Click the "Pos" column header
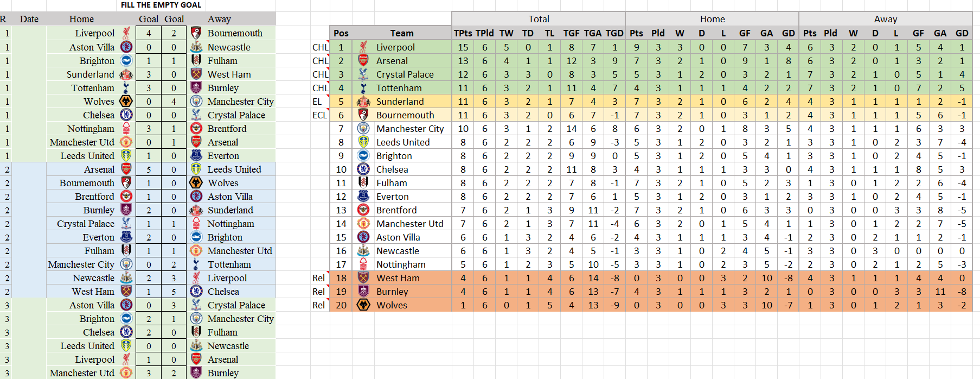Image resolution: width=980 pixels, height=379 pixels. (341, 33)
